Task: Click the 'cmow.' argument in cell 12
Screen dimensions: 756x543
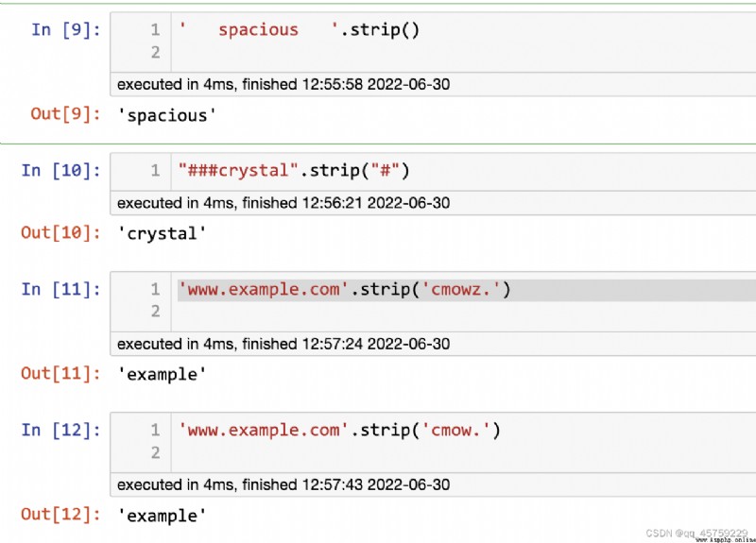Action: pyautogui.click(x=455, y=431)
